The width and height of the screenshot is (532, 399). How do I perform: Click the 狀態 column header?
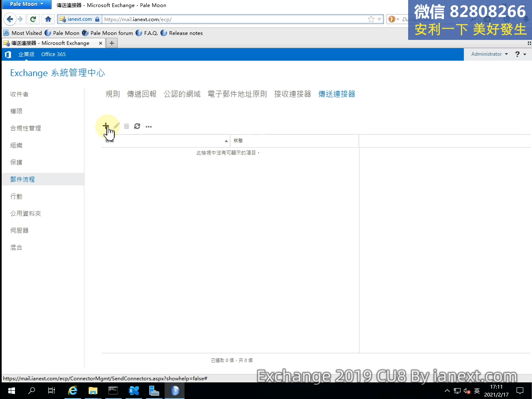(x=294, y=141)
